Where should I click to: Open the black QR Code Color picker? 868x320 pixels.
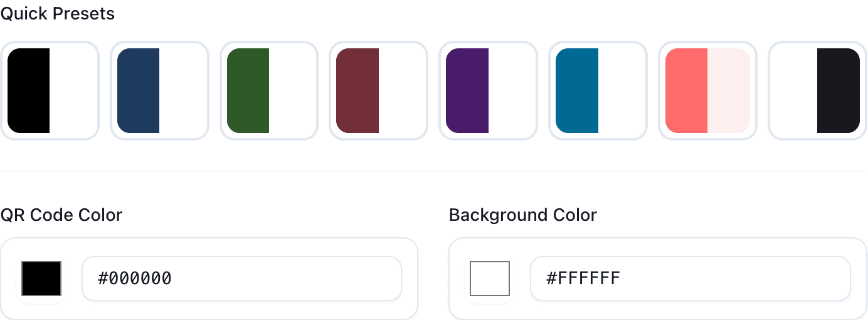[x=41, y=279]
